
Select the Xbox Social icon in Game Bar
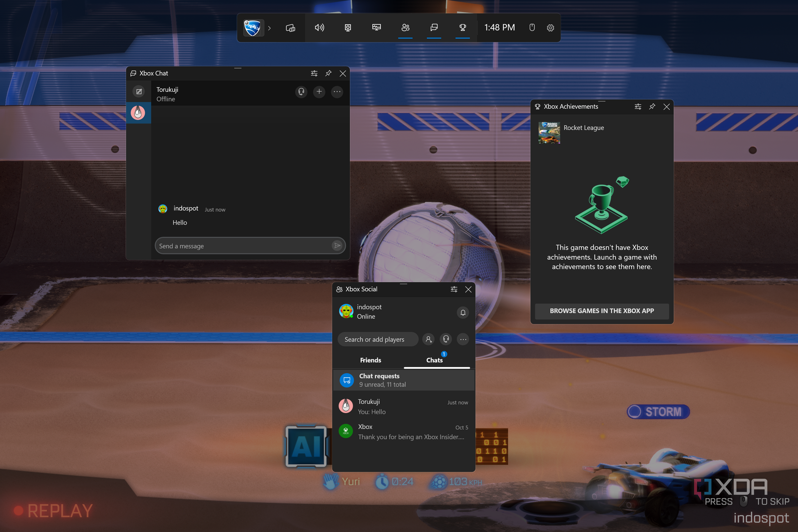point(405,28)
